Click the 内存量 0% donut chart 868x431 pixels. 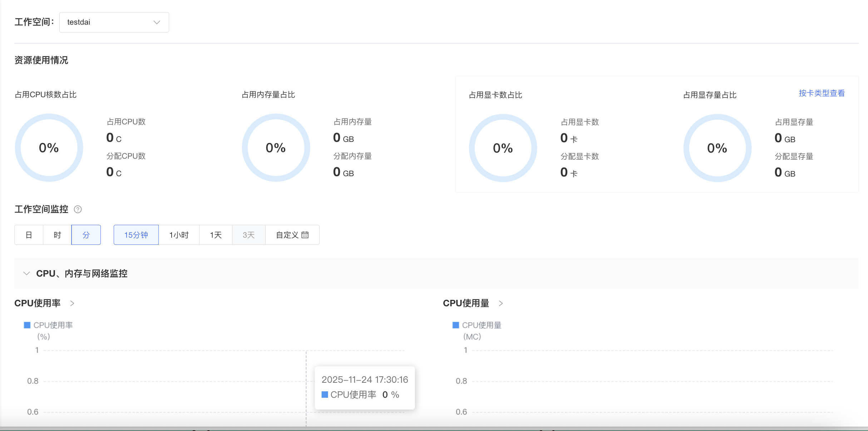pos(276,148)
